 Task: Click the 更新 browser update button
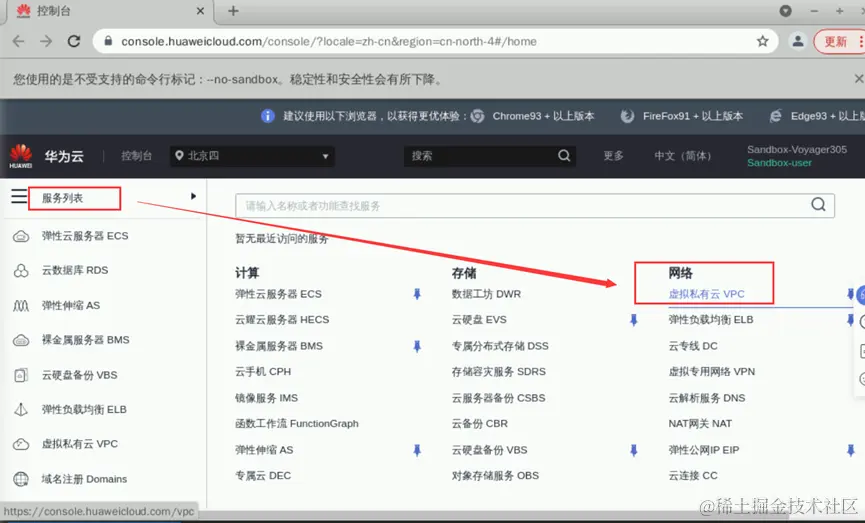pyautogui.click(x=839, y=42)
